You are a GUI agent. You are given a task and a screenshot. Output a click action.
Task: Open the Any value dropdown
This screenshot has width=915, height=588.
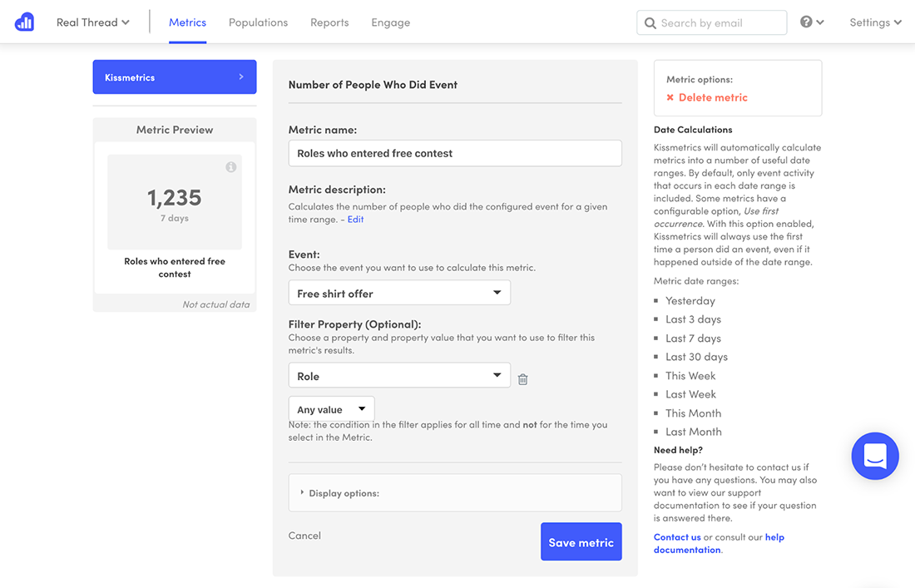coord(331,409)
